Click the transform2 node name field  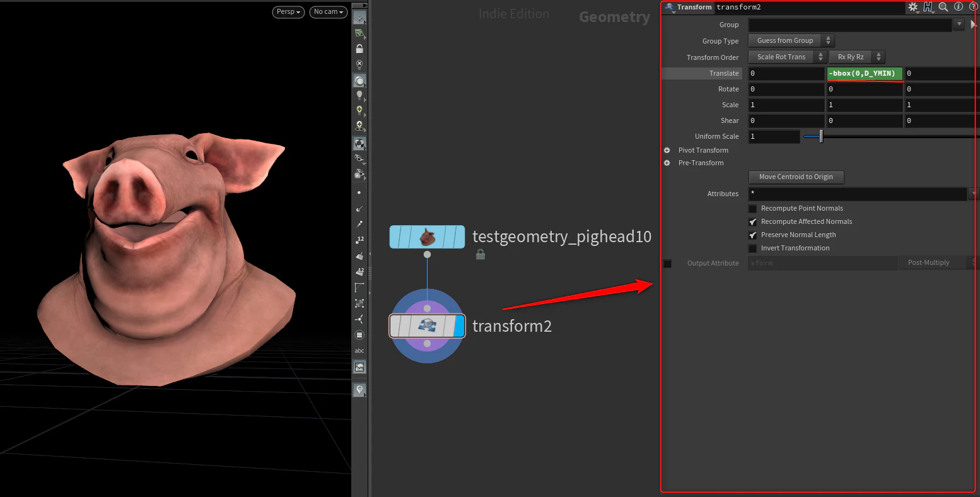click(x=808, y=8)
